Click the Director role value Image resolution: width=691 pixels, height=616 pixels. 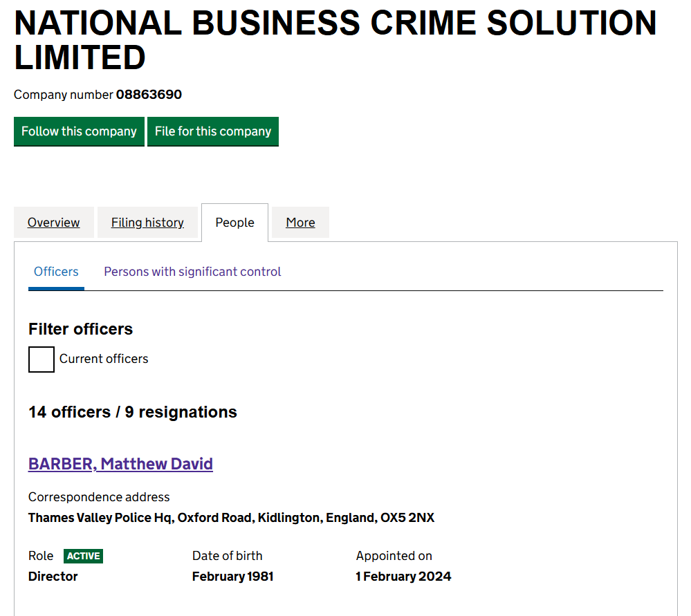coord(53,577)
